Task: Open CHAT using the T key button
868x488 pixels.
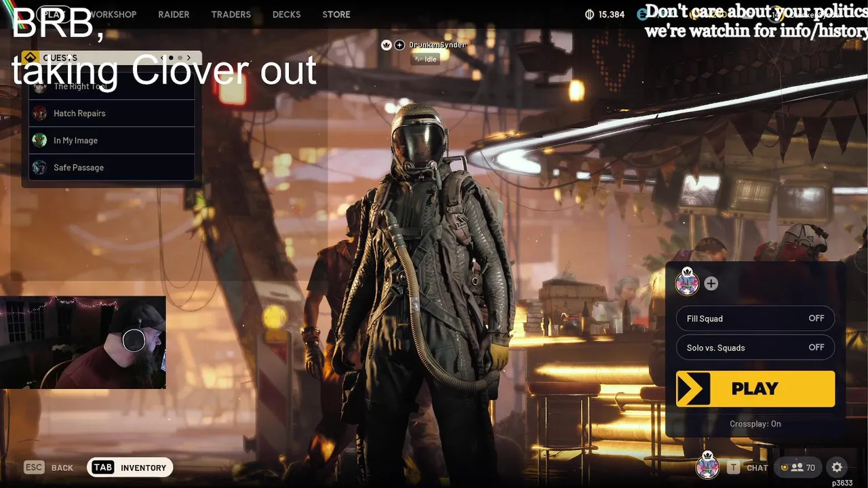Action: click(x=748, y=468)
